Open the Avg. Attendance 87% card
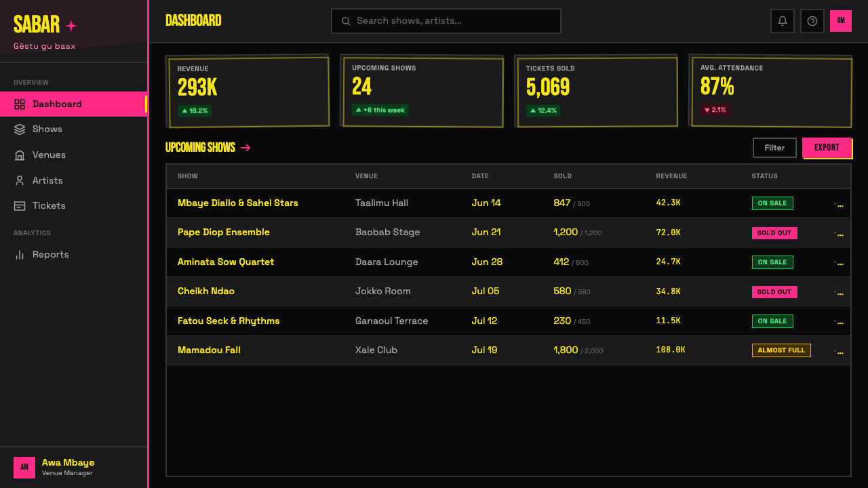The width and height of the screenshot is (868, 488). 771,91
